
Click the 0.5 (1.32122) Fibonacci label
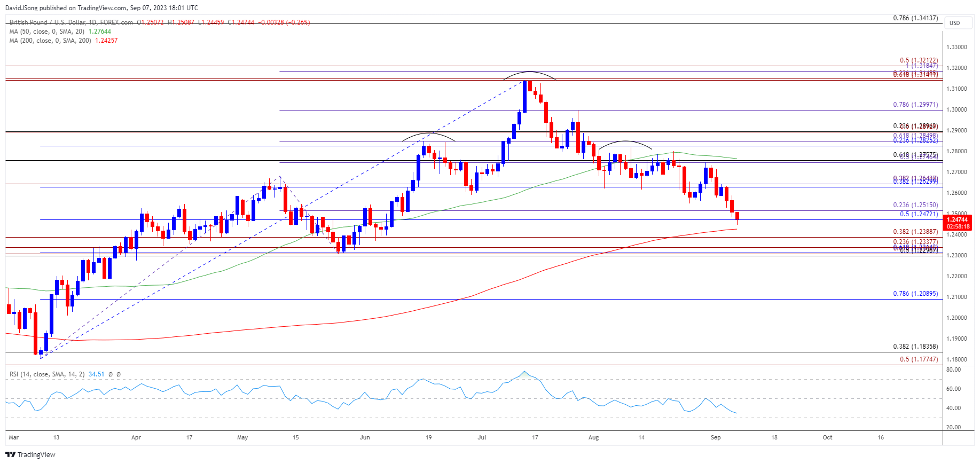[x=919, y=60]
